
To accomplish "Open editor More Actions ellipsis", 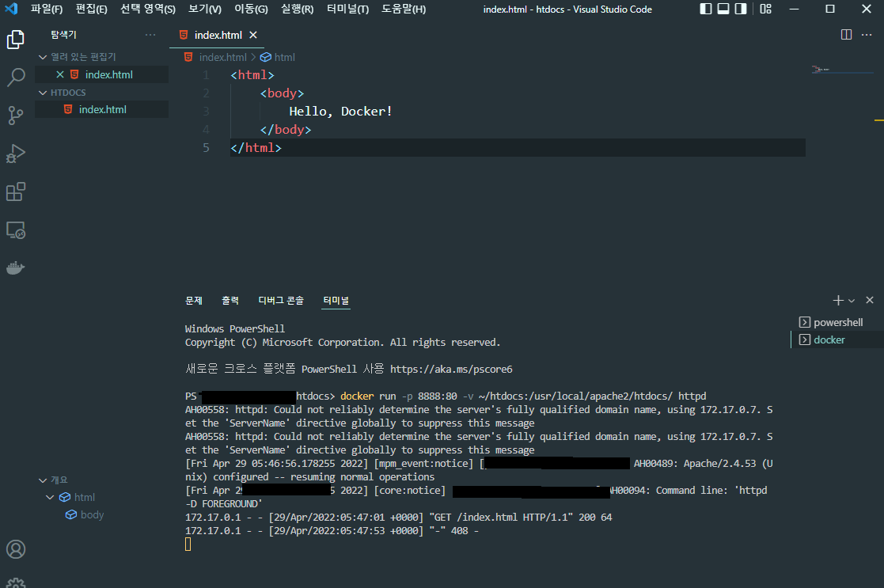I will tap(867, 34).
